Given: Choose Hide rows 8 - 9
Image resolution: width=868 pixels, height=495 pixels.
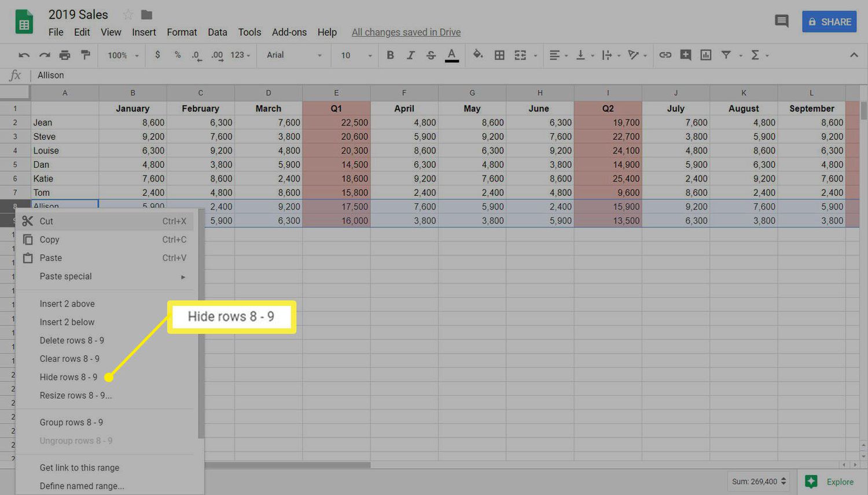Looking at the screenshot, I should (x=68, y=376).
